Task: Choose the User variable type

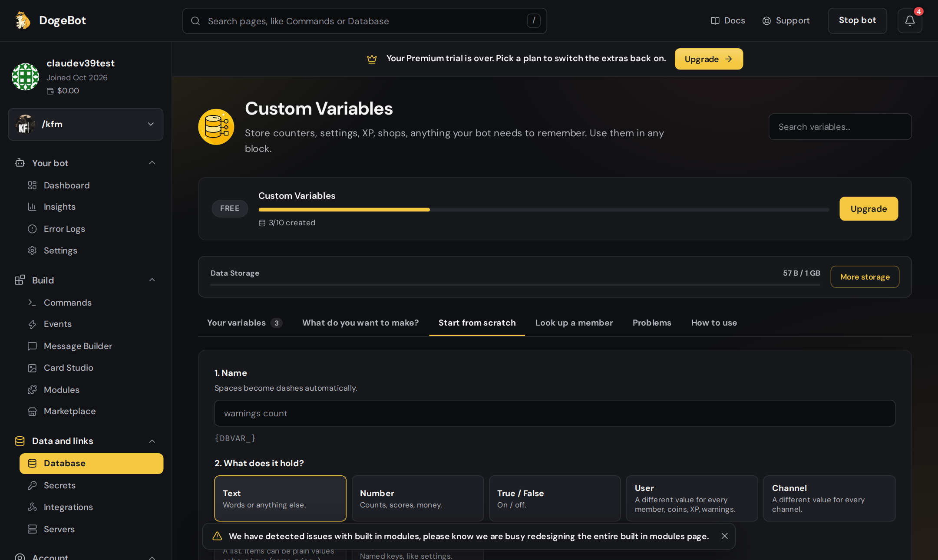Action: tap(692, 498)
